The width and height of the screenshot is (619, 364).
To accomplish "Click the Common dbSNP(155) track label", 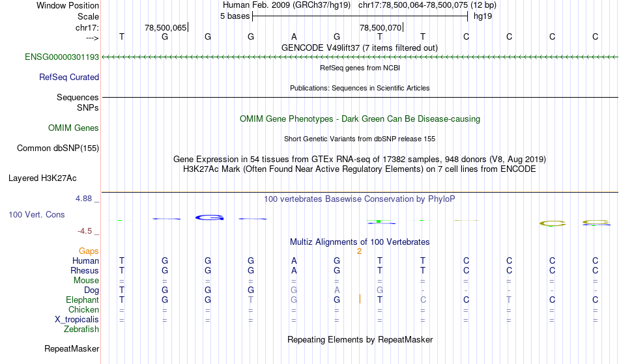I will coord(57,148).
